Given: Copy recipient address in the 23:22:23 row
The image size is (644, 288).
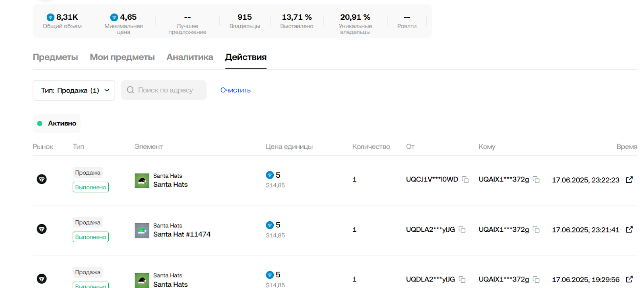Looking at the screenshot, I should pyautogui.click(x=536, y=179).
